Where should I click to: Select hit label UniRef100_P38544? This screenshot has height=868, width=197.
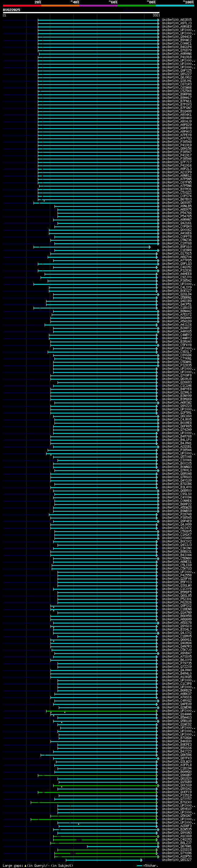(x=177, y=450)
